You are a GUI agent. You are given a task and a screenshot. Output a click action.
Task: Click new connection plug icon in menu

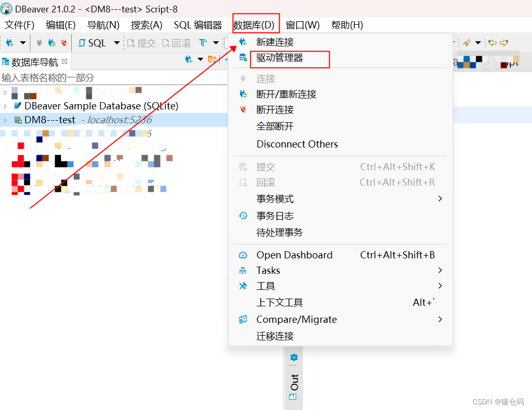pyautogui.click(x=243, y=42)
